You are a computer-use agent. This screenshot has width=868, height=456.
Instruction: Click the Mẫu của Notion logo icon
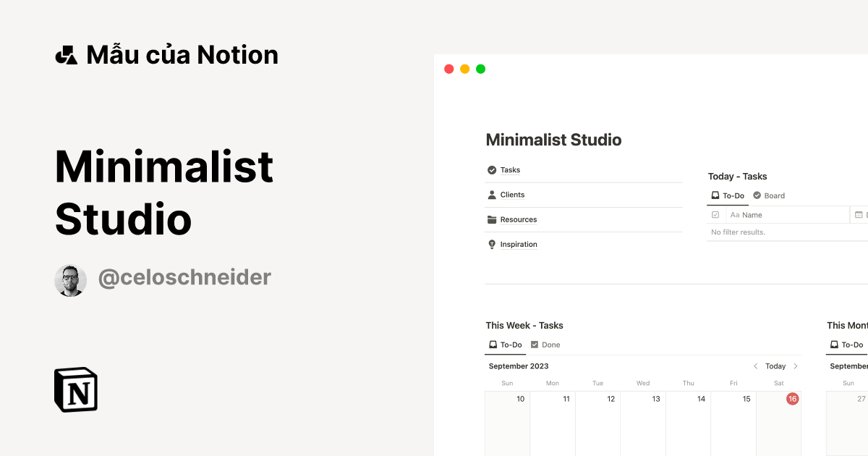pos(66,54)
